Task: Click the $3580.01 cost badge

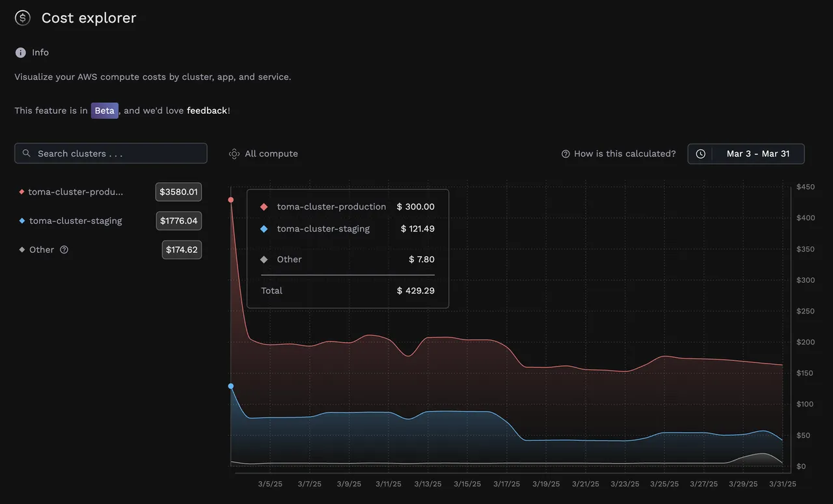Action: point(178,192)
